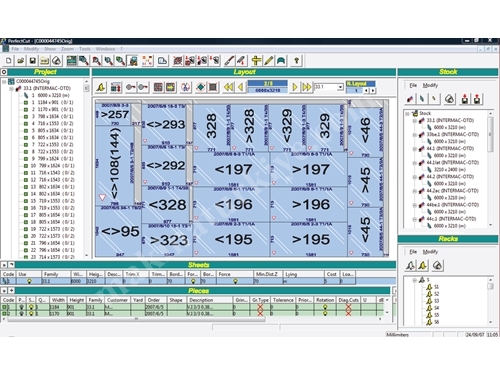Toggle the green checkbox for piece 716 x 1553 (row 4)

pyautogui.click(x=26, y=123)
